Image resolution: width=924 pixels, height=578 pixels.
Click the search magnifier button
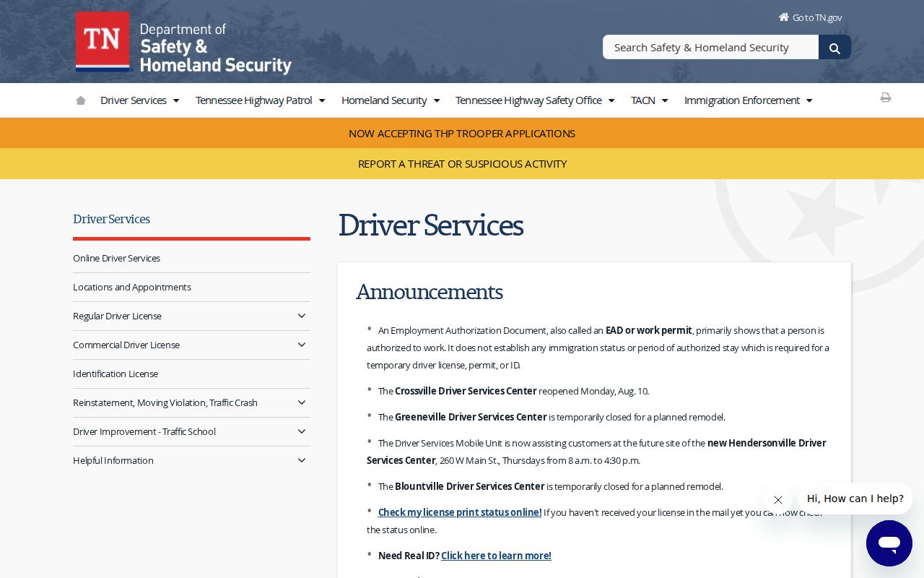834,48
